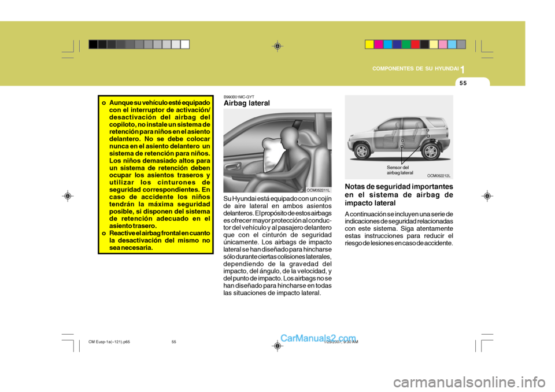Click the 'Sensor del airbag lateral' label
555x392 pixels.
point(399,171)
